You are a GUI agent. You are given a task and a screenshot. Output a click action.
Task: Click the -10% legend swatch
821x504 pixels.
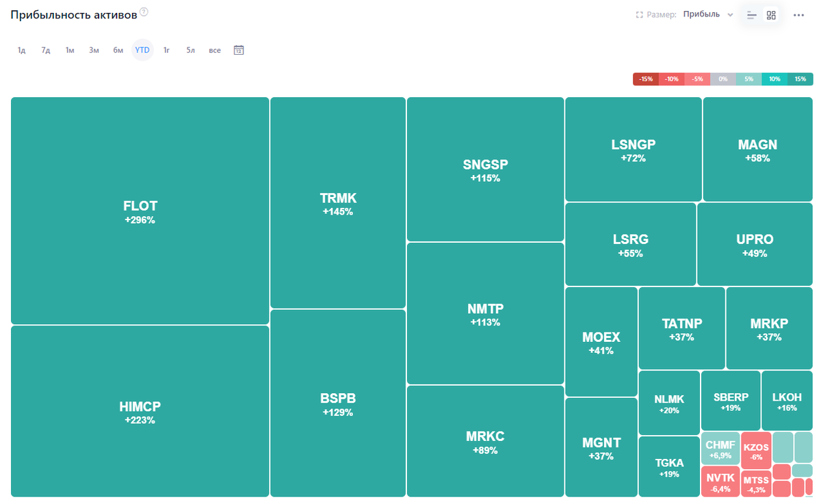point(672,79)
